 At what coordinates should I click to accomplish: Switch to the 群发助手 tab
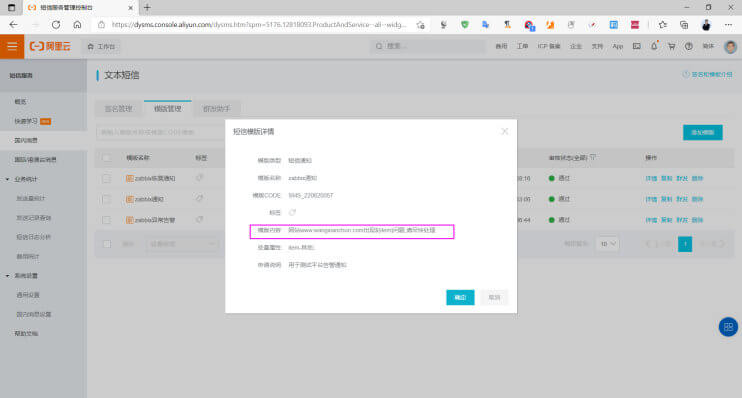[217, 109]
